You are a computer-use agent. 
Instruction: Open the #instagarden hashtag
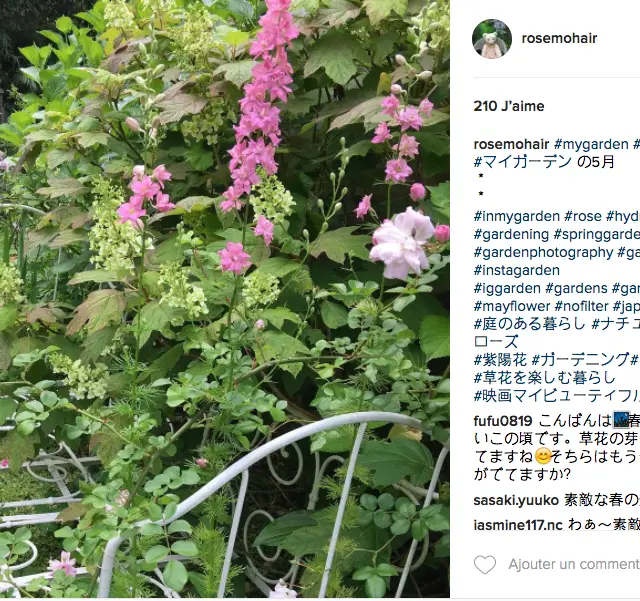tap(516, 270)
